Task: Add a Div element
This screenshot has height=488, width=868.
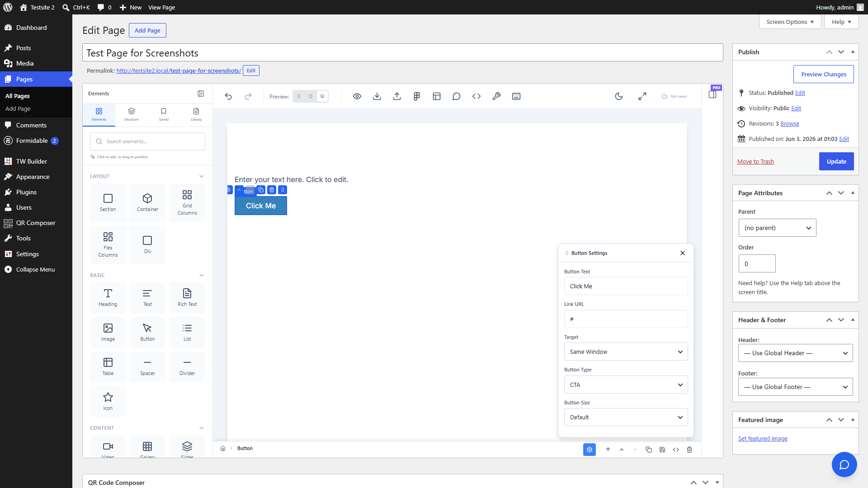Action: click(x=148, y=245)
